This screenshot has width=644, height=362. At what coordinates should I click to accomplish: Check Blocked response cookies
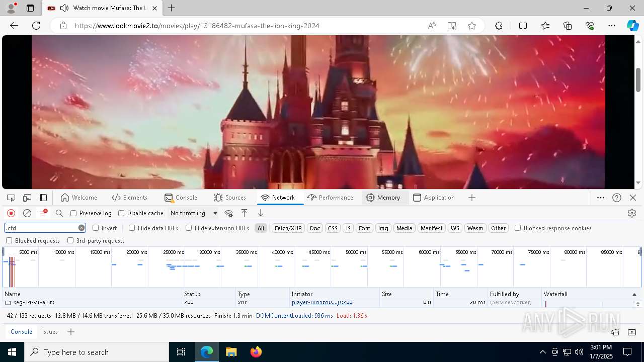[518, 228]
